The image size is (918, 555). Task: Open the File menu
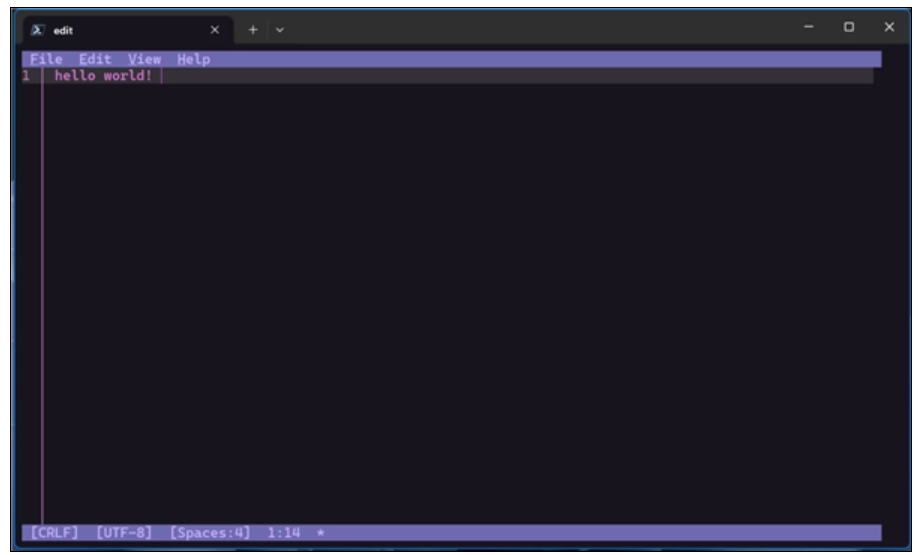[46, 59]
